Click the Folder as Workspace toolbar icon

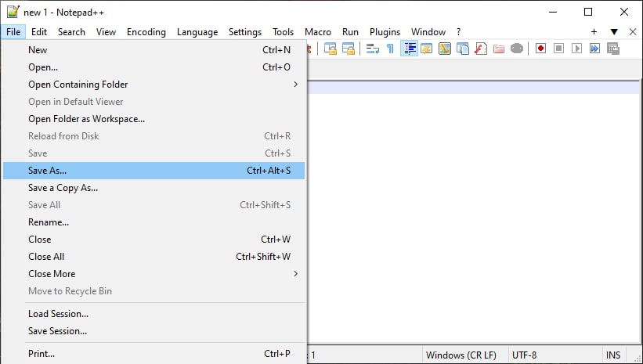[x=499, y=49]
